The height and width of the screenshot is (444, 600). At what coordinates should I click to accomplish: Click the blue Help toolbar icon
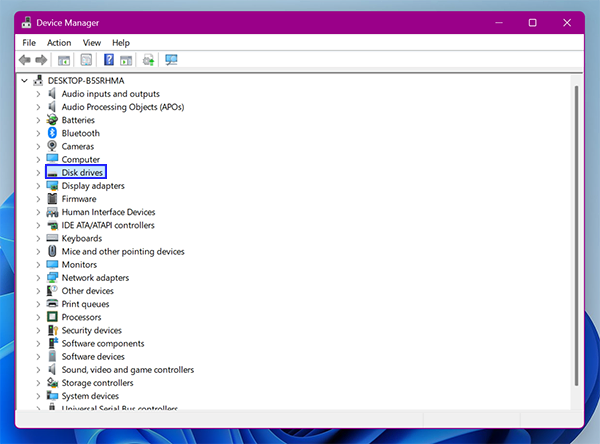tap(109, 60)
